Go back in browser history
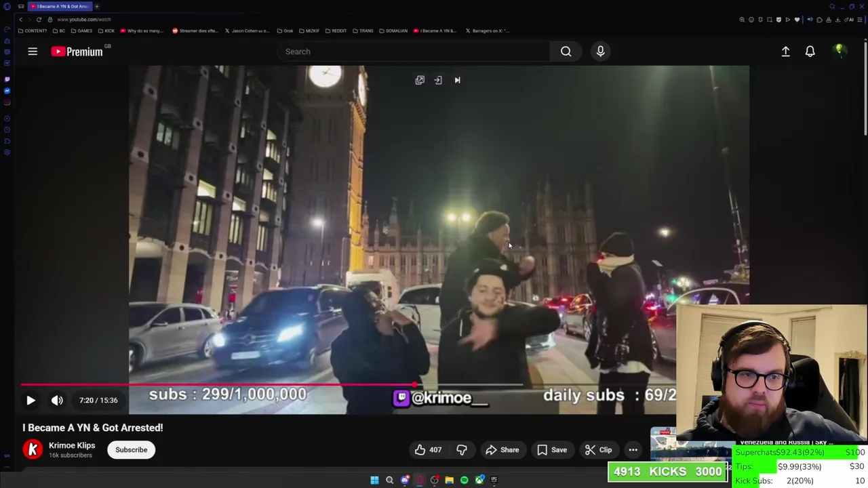This screenshot has height=488, width=868. (20, 20)
